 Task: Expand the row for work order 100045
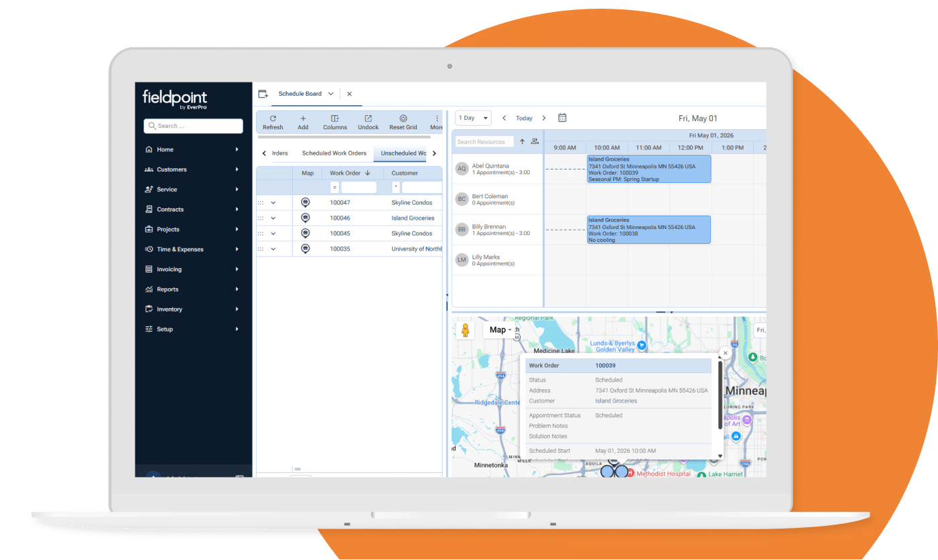point(273,233)
